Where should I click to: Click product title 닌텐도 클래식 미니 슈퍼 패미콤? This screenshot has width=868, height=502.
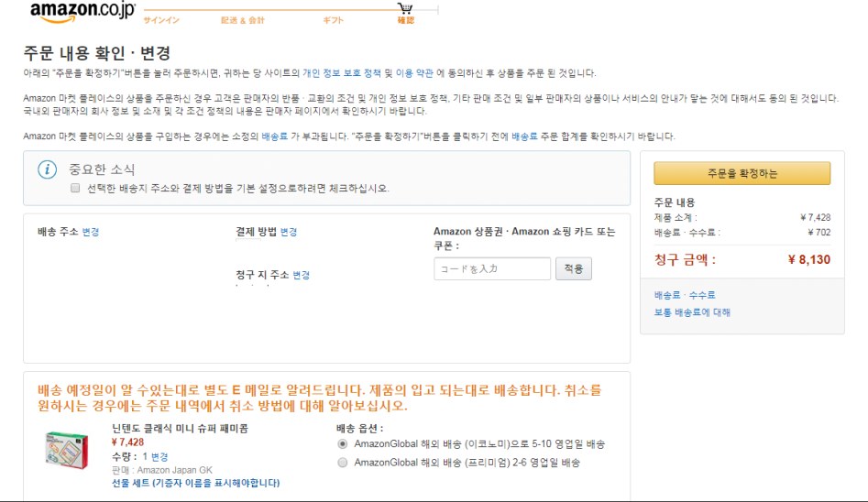click(180, 429)
